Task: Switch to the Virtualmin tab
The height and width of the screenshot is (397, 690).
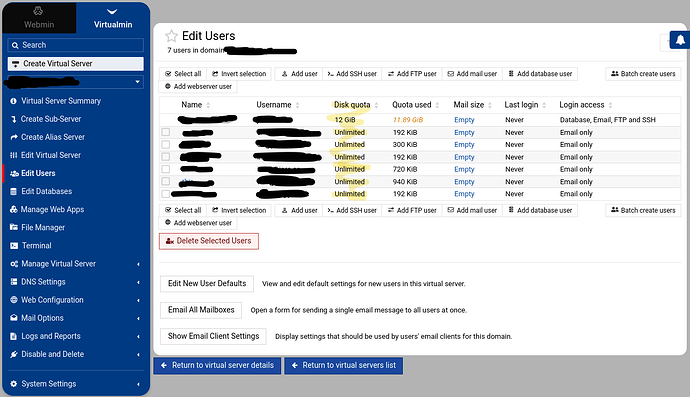Action: (x=113, y=18)
